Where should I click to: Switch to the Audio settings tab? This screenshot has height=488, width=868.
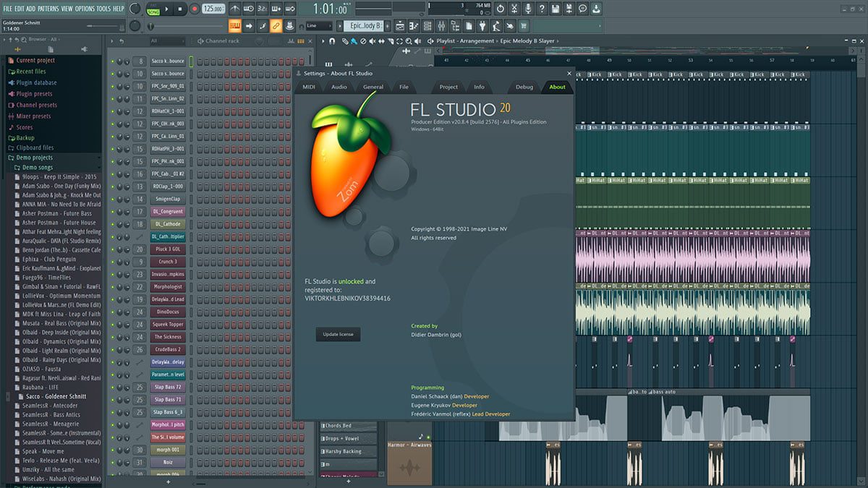tap(339, 87)
